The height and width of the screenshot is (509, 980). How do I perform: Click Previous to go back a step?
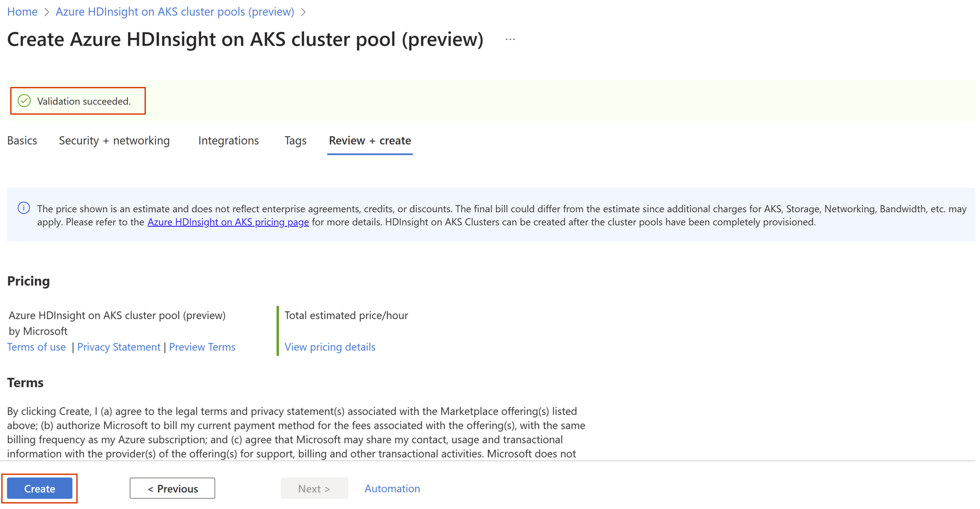click(x=172, y=488)
